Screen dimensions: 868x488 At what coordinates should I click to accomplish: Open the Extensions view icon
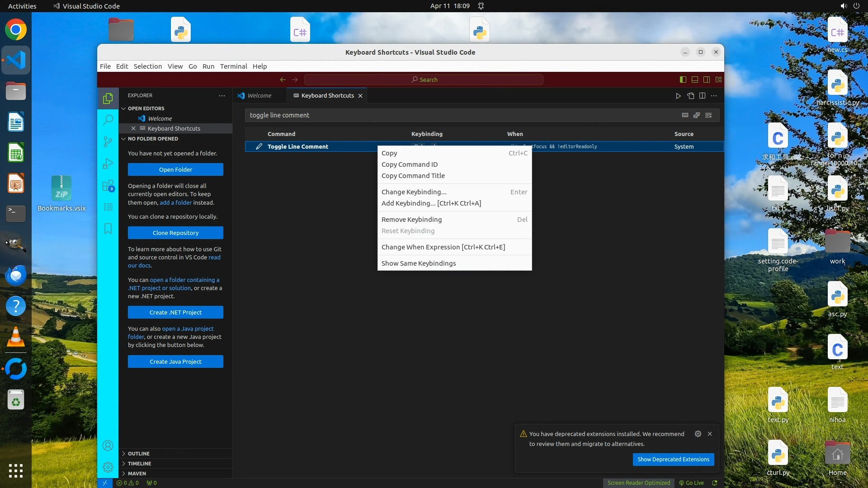click(108, 186)
